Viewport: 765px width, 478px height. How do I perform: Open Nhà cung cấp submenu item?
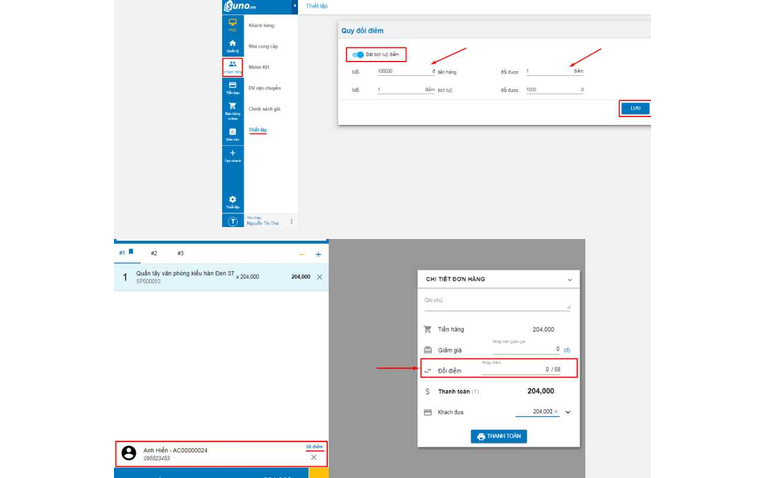click(x=263, y=46)
